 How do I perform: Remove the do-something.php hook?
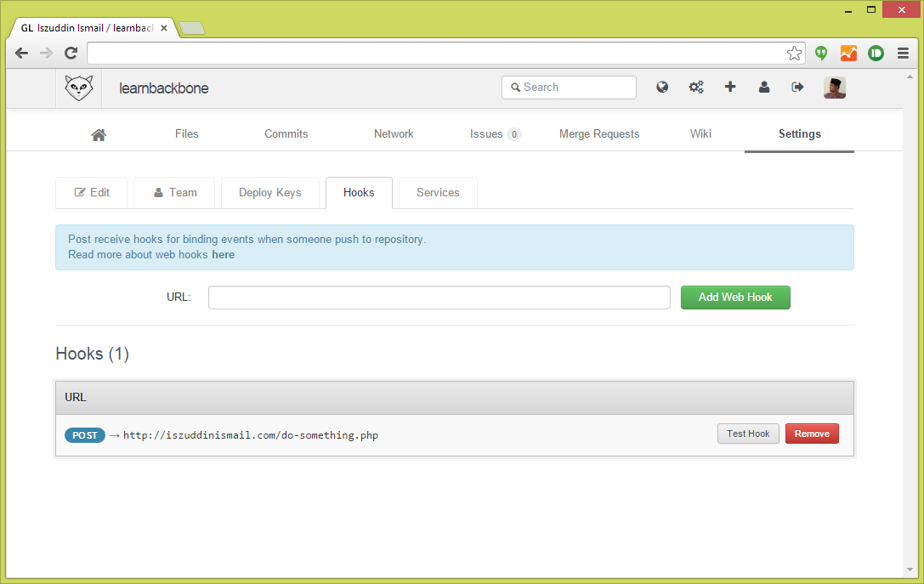pyautogui.click(x=812, y=434)
